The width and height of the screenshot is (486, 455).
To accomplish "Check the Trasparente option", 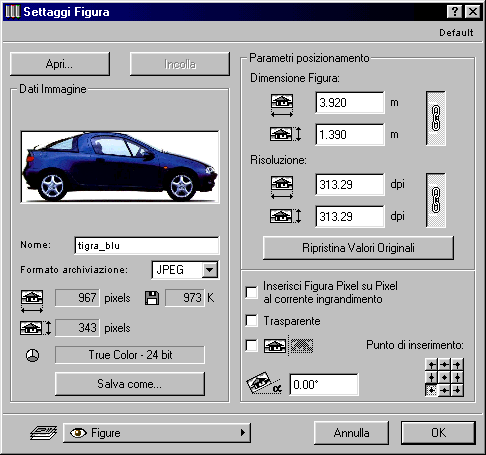I will 251,321.
